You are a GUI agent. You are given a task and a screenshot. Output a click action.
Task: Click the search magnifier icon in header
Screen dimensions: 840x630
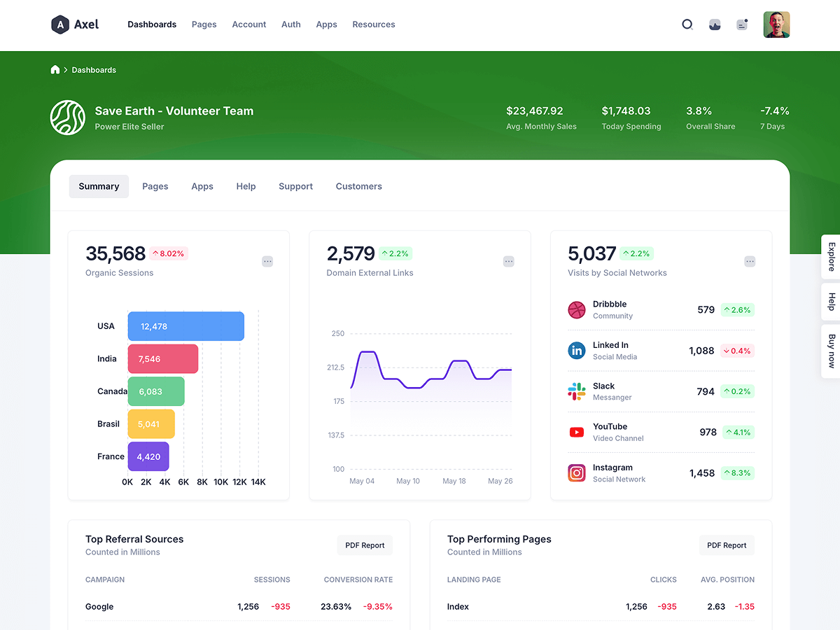tap(687, 24)
